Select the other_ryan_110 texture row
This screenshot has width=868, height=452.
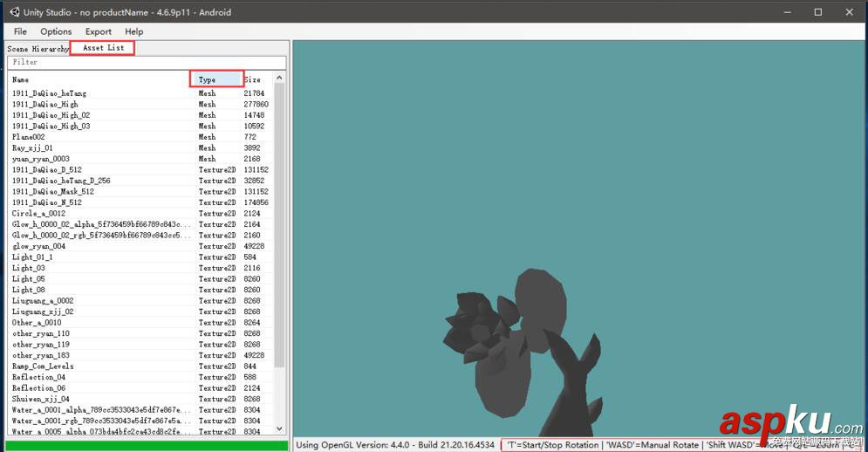point(141,333)
